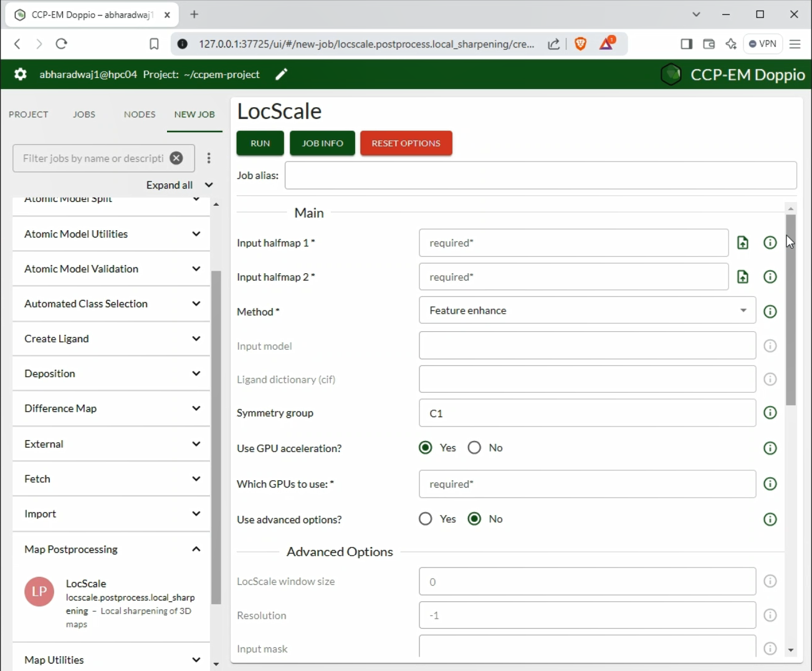Show info for Input halfmap 2
Screen dimensions: 812x671
pyautogui.click(x=770, y=277)
